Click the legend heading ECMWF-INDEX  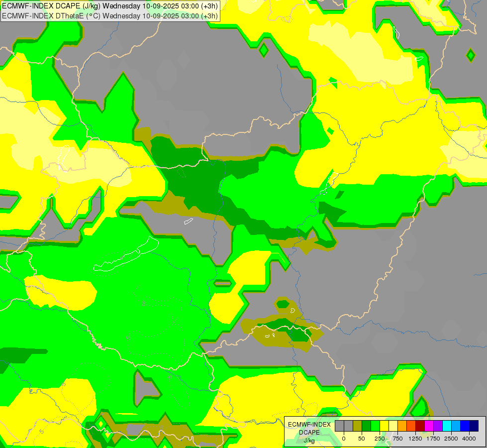point(309,425)
